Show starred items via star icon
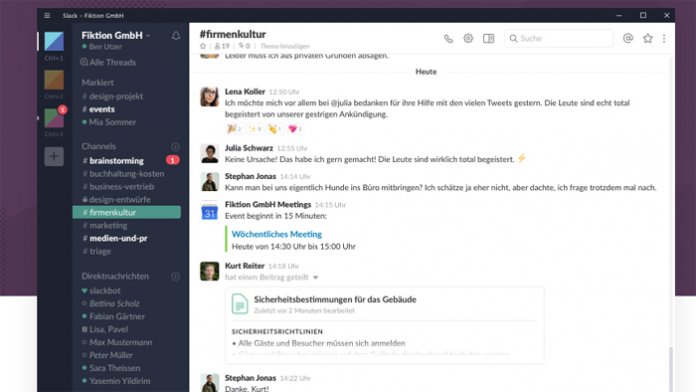 click(648, 38)
